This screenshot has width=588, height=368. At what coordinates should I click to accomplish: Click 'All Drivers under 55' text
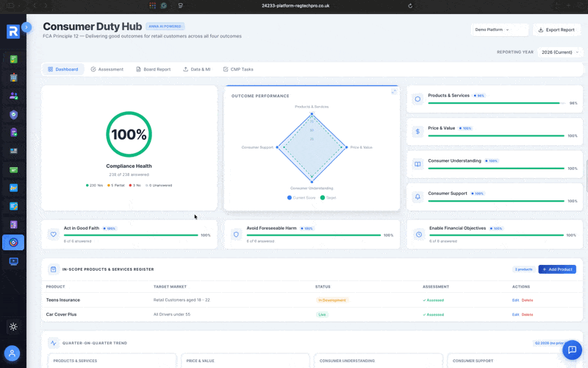172,315
